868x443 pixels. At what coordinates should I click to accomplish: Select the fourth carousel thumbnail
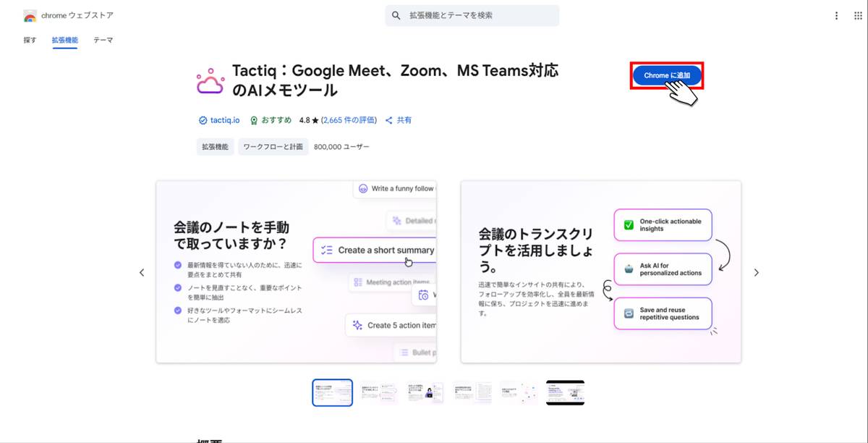472,393
